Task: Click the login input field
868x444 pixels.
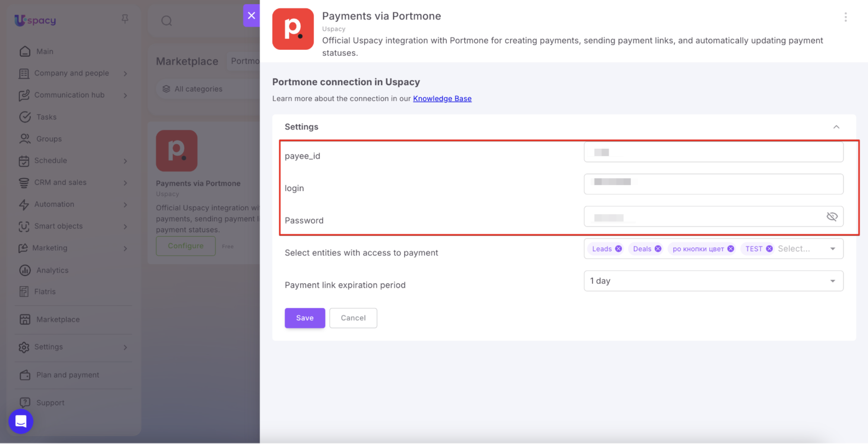Action: 713,184
